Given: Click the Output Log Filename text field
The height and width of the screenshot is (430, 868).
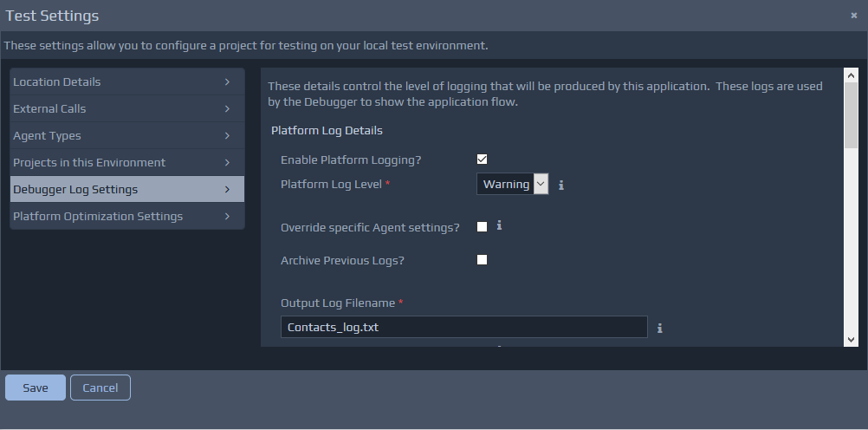Looking at the screenshot, I should click(x=463, y=328).
